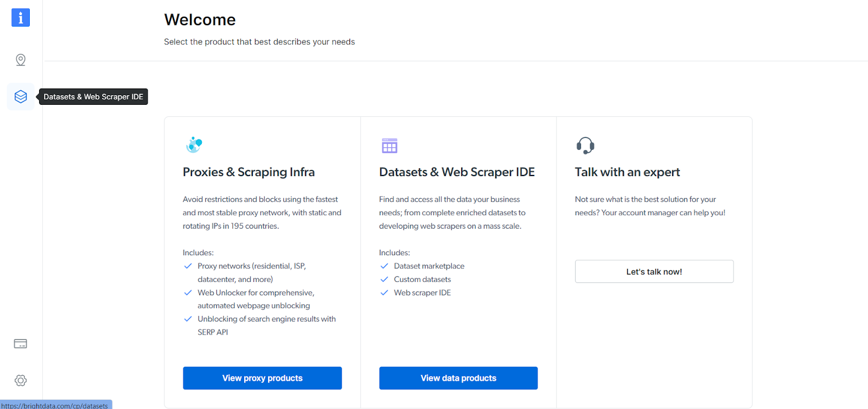Open the billing card icon in sidebar
Viewport: 868px width, 409px height.
point(21,344)
